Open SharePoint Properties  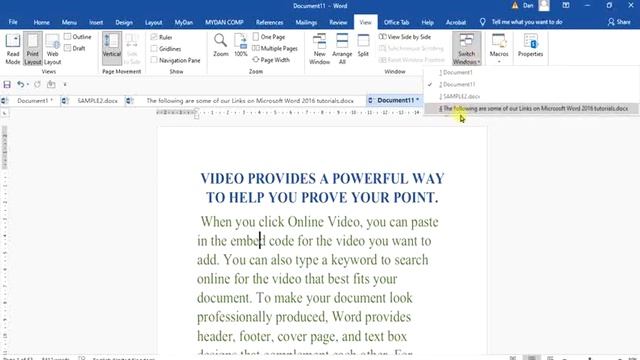pos(530,45)
